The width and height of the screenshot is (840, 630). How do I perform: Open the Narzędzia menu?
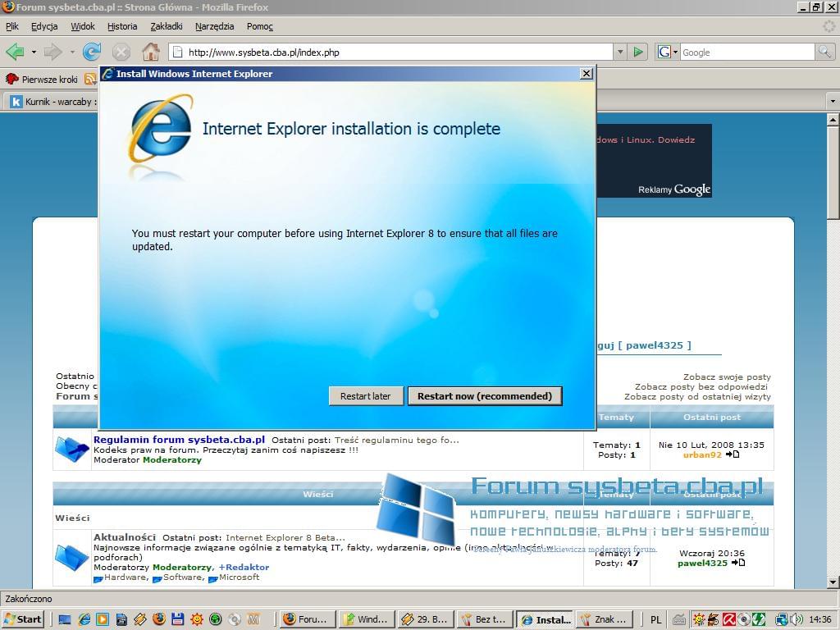pyautogui.click(x=214, y=26)
